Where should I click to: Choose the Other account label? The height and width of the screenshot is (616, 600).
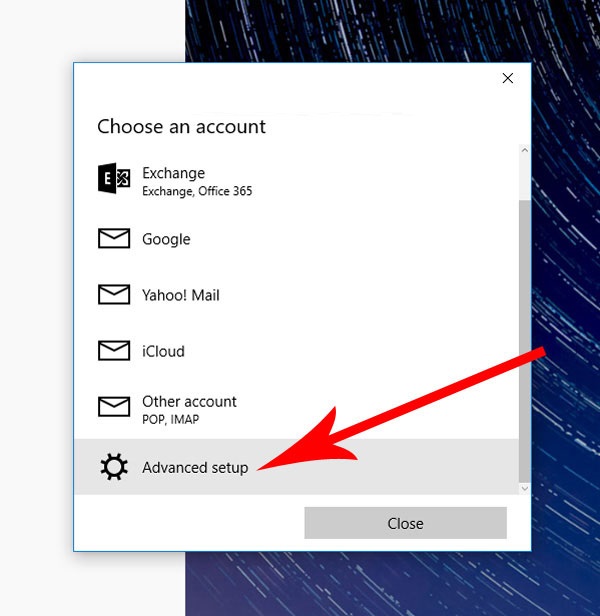click(x=189, y=402)
